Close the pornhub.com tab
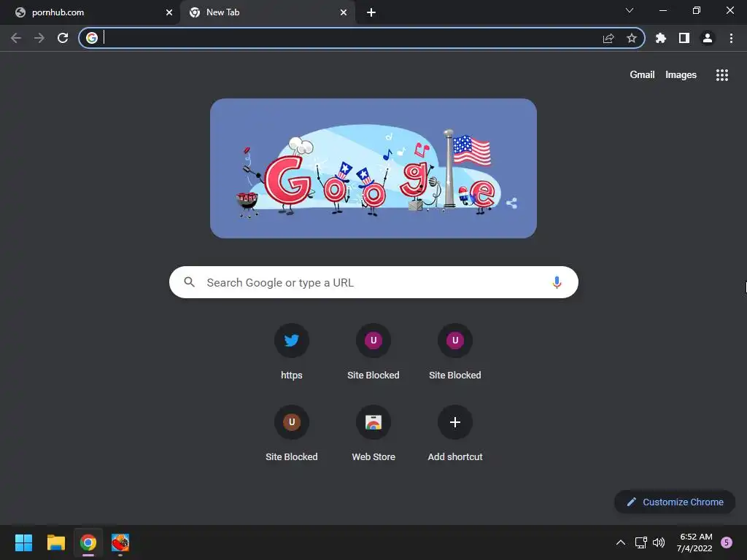This screenshot has height=560, width=747. tap(169, 12)
